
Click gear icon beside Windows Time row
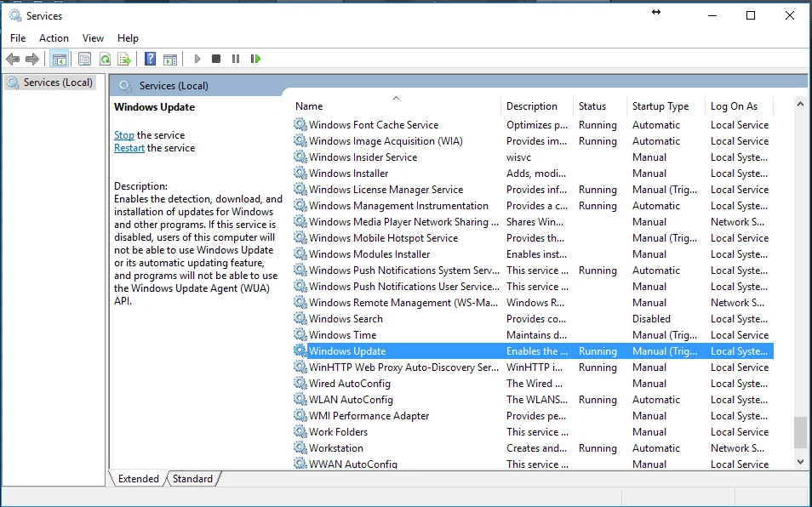[300, 334]
